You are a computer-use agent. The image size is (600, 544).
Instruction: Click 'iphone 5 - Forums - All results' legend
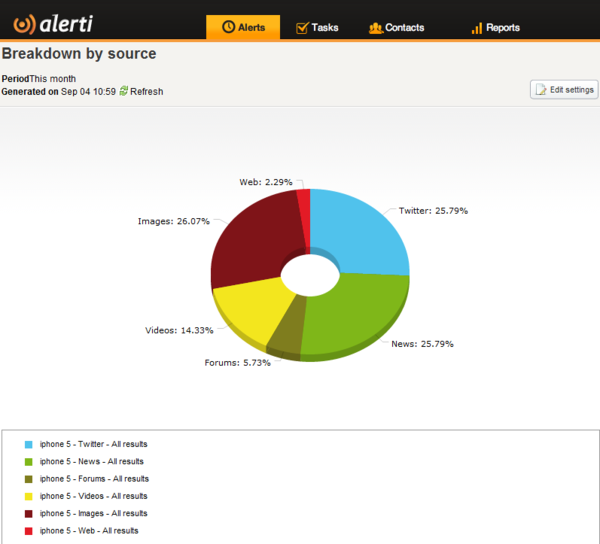(95, 479)
